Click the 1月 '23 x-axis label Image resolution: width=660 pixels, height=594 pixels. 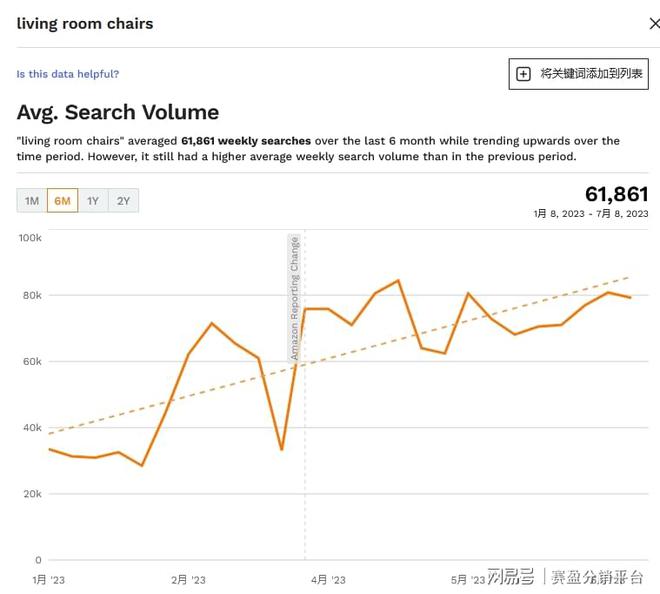pyautogui.click(x=48, y=580)
